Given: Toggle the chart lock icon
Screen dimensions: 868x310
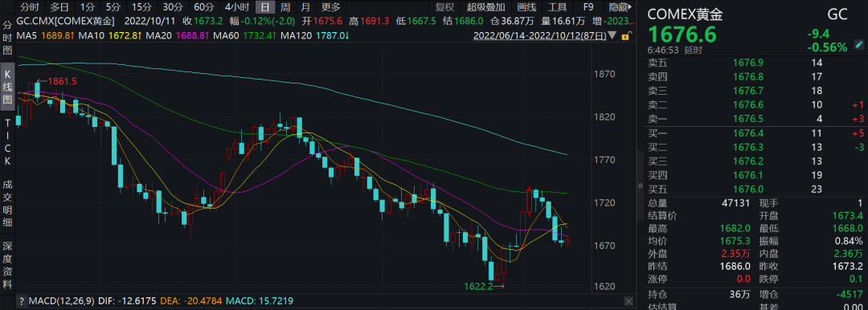Looking at the screenshot, I should click(626, 36).
